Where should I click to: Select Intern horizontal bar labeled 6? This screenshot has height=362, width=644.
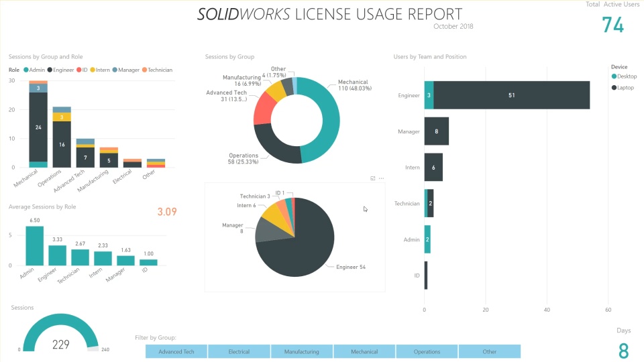click(433, 168)
